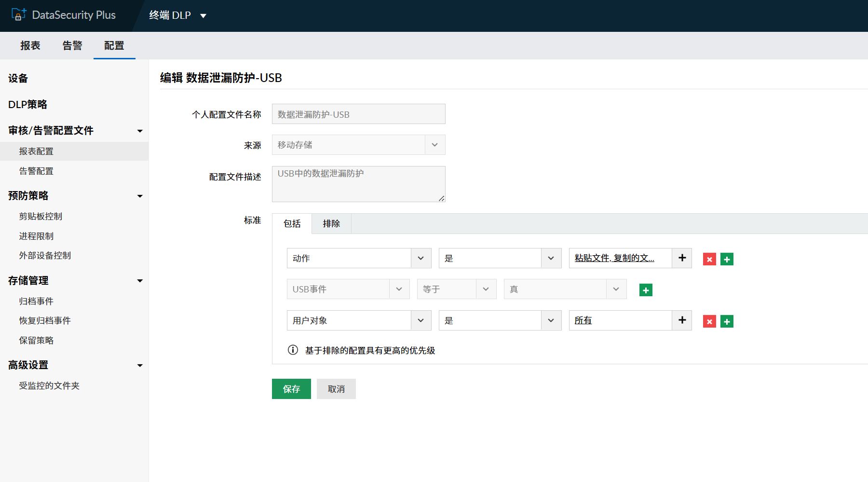
Task: Click red delete icon in 用户对象 row
Action: click(709, 321)
